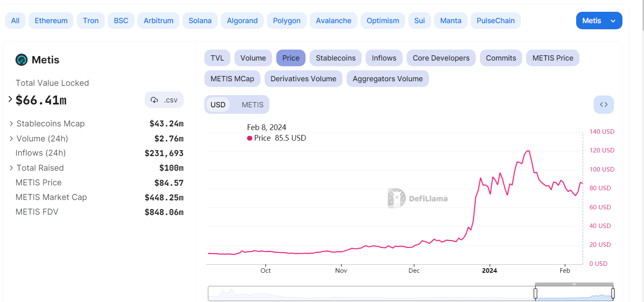Viewport: 644px width, 302px height.
Task: Switch denomination to USD
Action: pos(218,105)
